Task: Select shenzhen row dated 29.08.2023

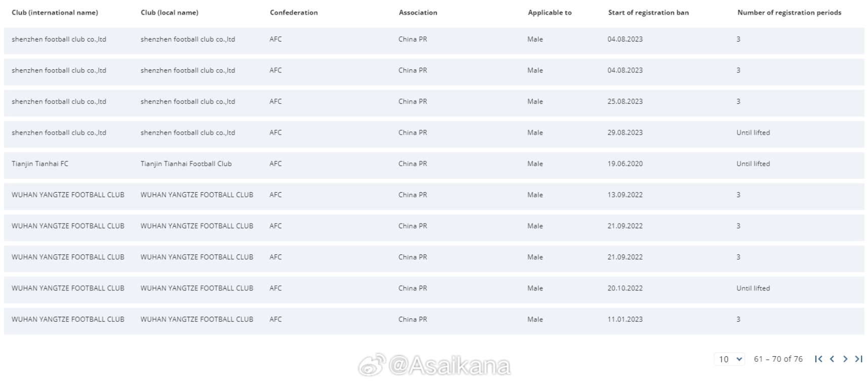Action: (434, 133)
